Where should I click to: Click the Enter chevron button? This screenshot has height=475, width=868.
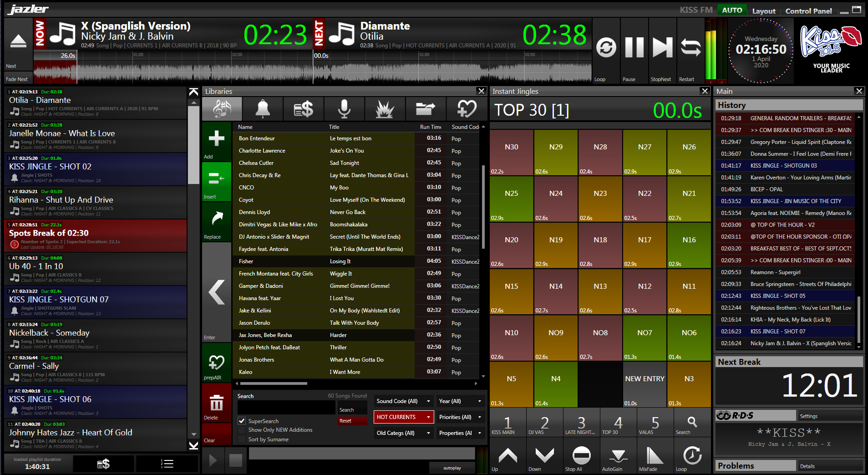(x=217, y=292)
